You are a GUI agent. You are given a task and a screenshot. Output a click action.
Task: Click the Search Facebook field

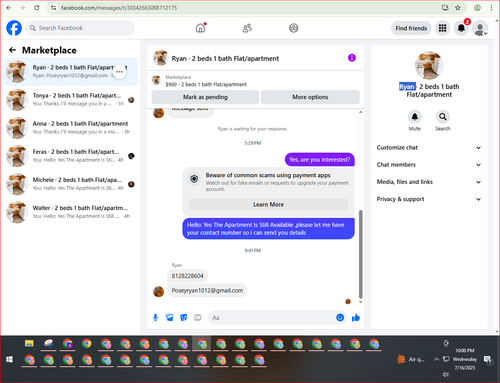[80, 28]
